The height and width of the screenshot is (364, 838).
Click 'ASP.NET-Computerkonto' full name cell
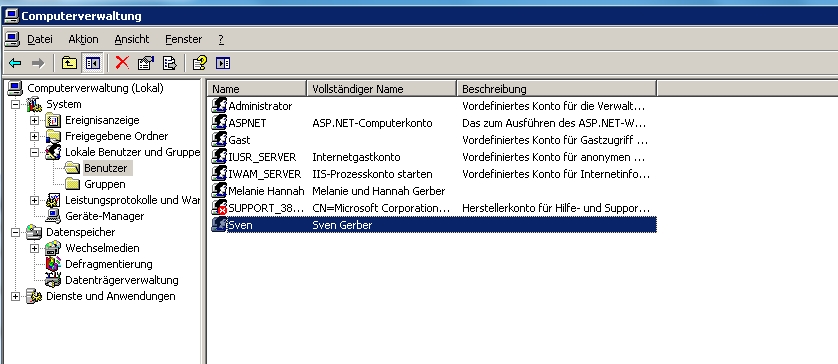pyautogui.click(x=373, y=123)
